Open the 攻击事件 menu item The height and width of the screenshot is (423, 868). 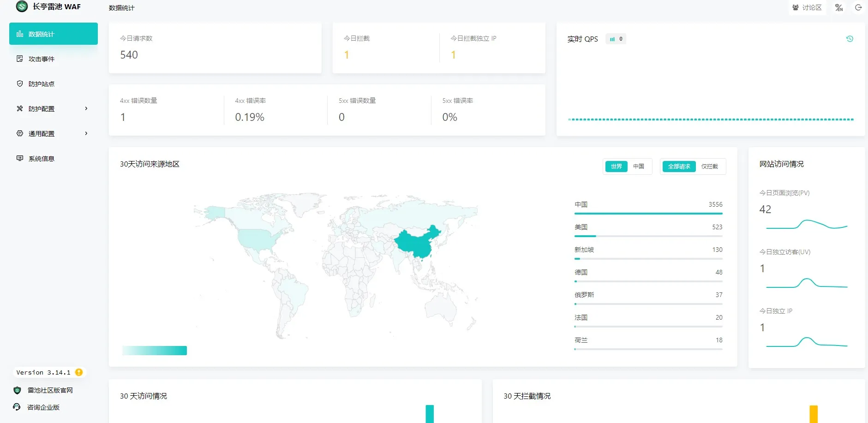[x=42, y=59]
